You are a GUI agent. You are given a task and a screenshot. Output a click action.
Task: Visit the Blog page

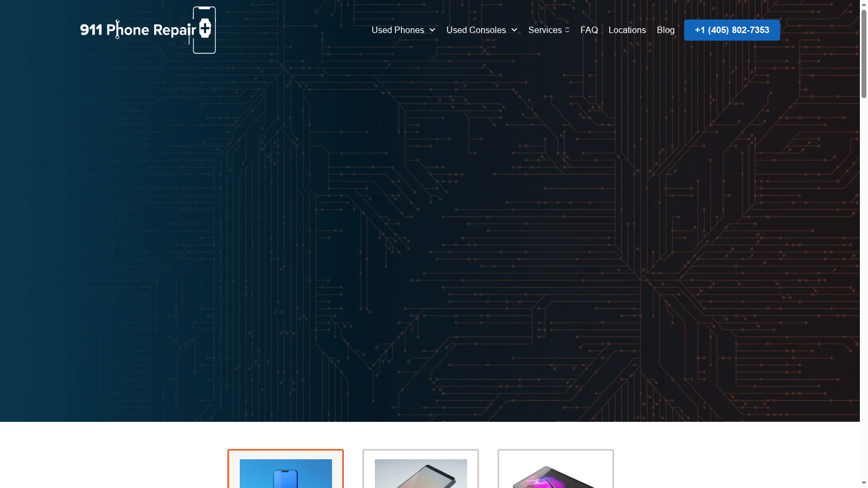click(666, 30)
